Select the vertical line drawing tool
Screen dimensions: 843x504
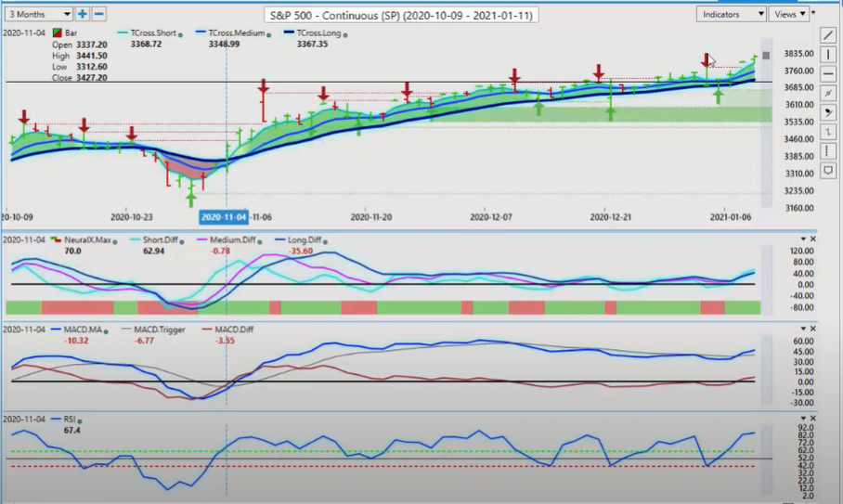828,55
